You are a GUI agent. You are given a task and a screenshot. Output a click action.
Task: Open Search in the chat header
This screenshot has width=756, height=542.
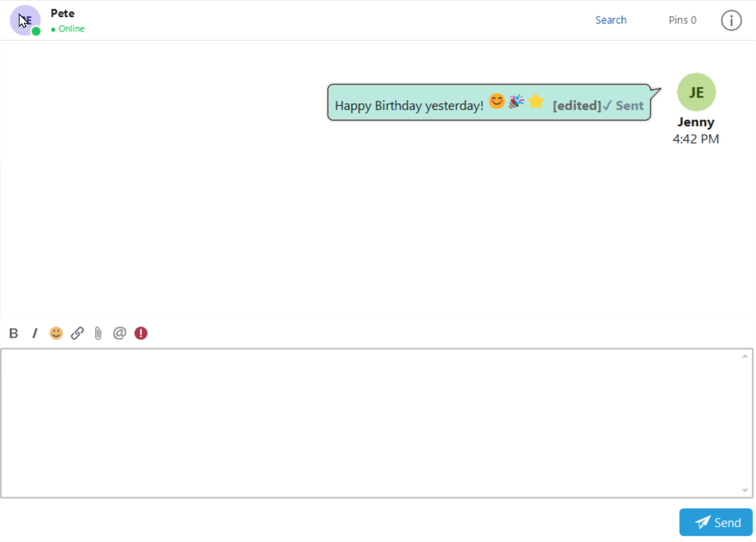610,20
